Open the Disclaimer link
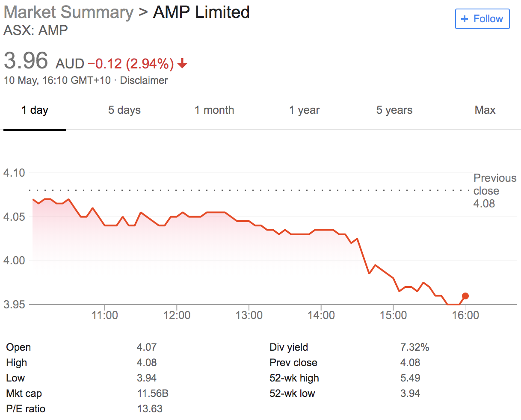This screenshot has width=521, height=420. (x=144, y=80)
